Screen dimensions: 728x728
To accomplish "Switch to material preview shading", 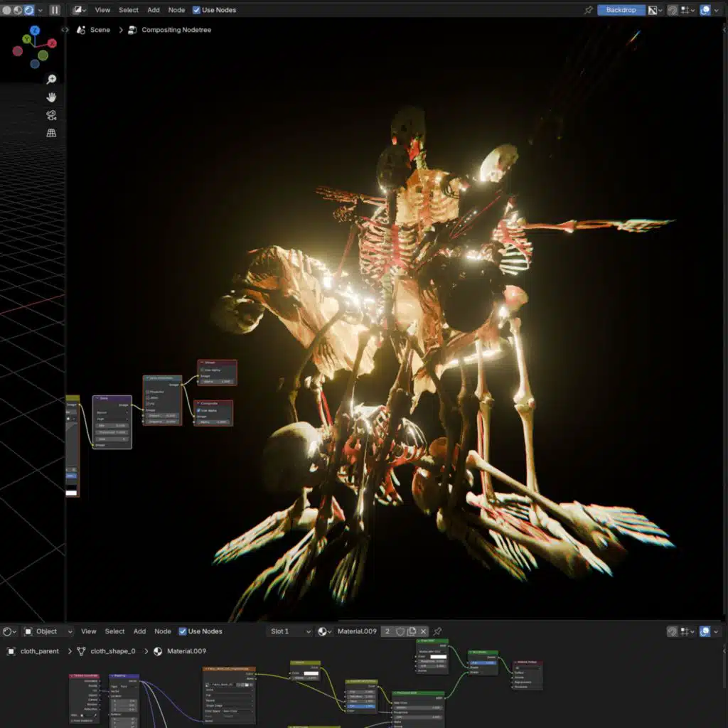I will click(x=18, y=10).
